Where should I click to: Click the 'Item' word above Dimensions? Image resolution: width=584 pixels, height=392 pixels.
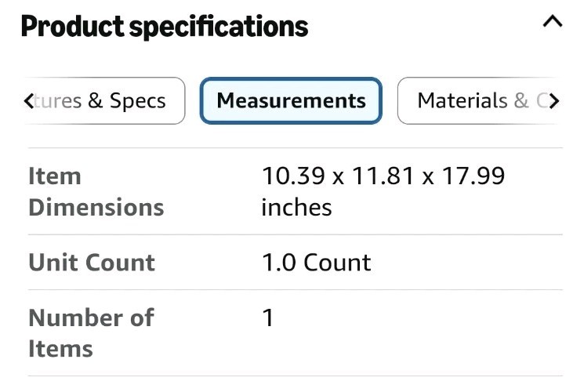(55, 176)
